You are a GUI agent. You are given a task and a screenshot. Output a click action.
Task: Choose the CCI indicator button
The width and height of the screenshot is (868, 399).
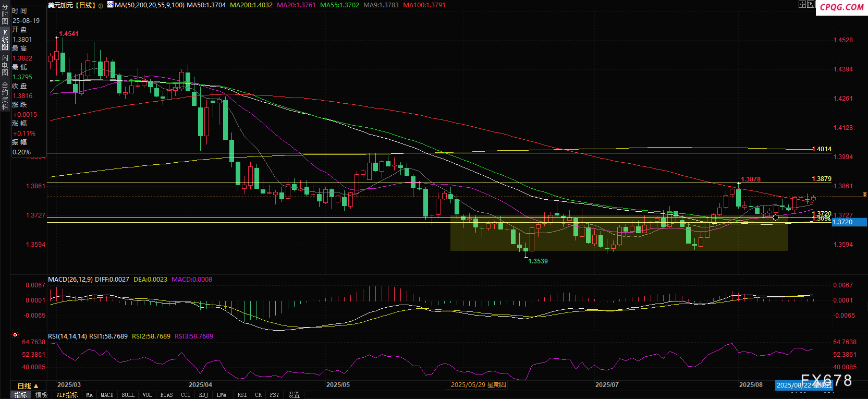pos(186,395)
